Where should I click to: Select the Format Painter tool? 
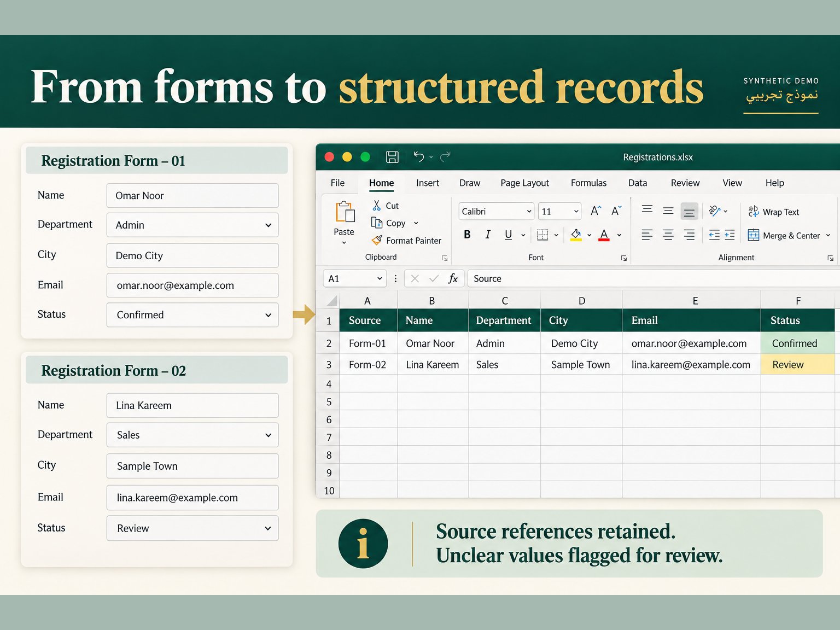tap(406, 240)
